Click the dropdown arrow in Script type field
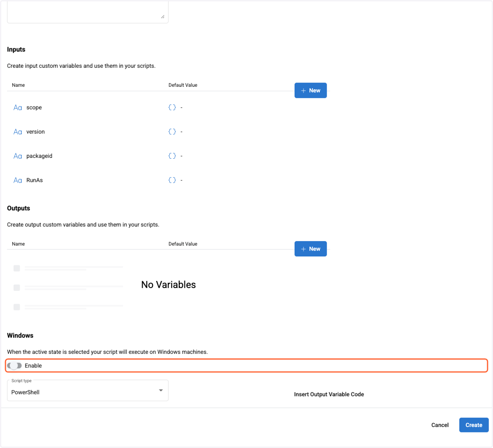This screenshot has width=493, height=448. [x=161, y=390]
